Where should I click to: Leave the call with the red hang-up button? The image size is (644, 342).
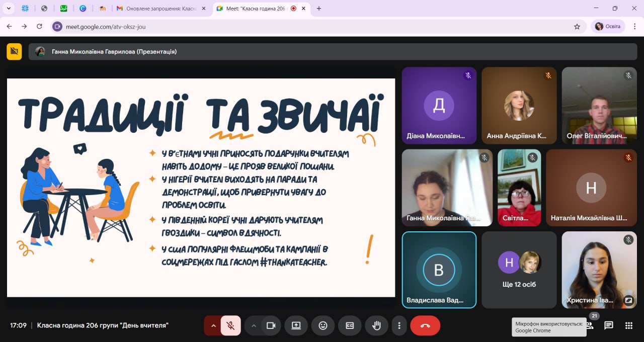[425, 325]
